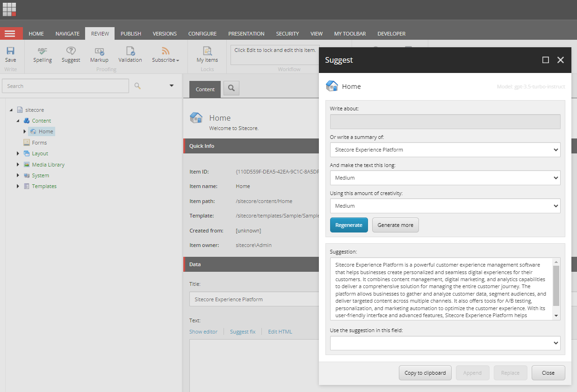Switch to the CONFIGURE ribbon tab
This screenshot has width=577, height=392.
pyautogui.click(x=202, y=34)
